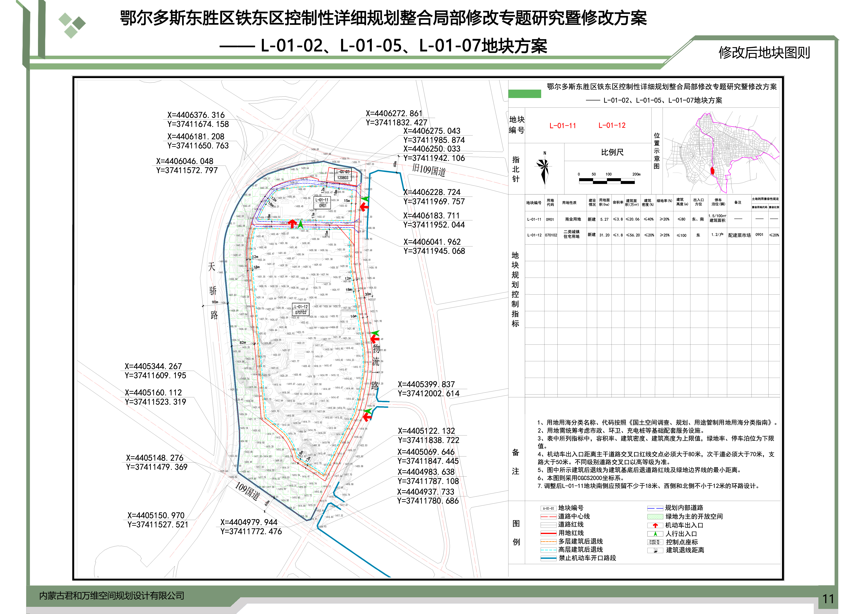Click the coordinate label X=4406041.962

coord(432,242)
